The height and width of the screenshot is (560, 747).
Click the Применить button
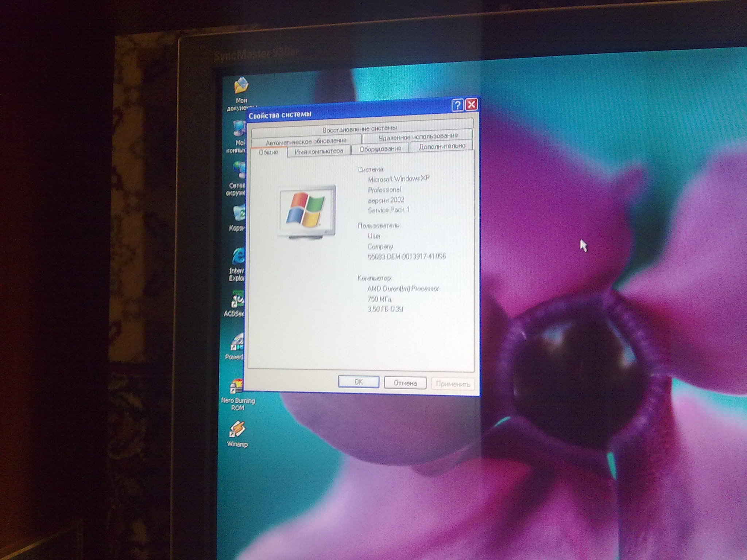(453, 384)
